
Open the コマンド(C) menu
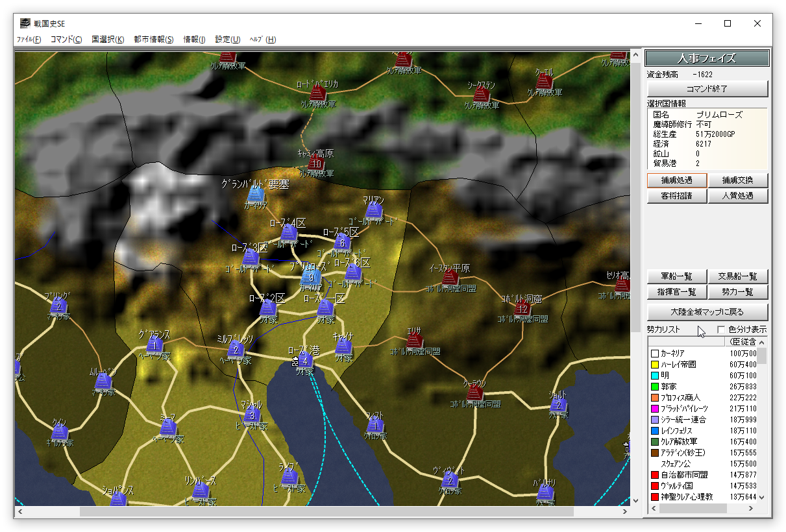66,40
